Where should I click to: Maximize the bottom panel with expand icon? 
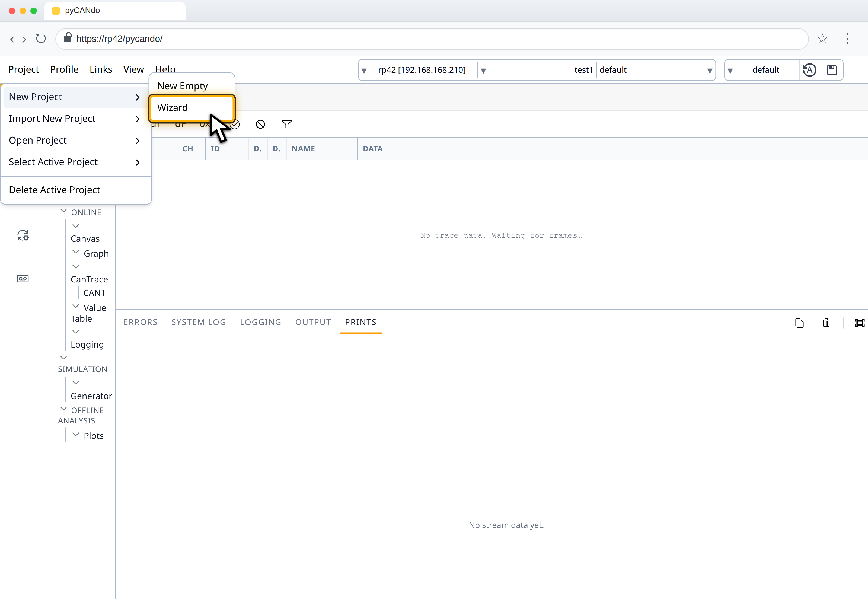(x=859, y=323)
